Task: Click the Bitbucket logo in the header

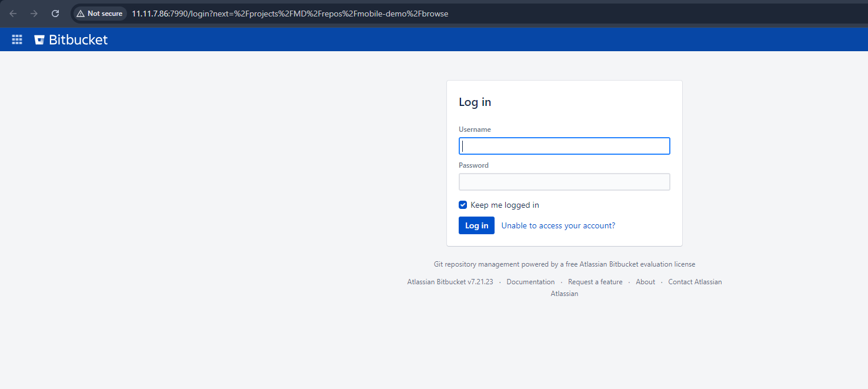Action: click(71, 39)
